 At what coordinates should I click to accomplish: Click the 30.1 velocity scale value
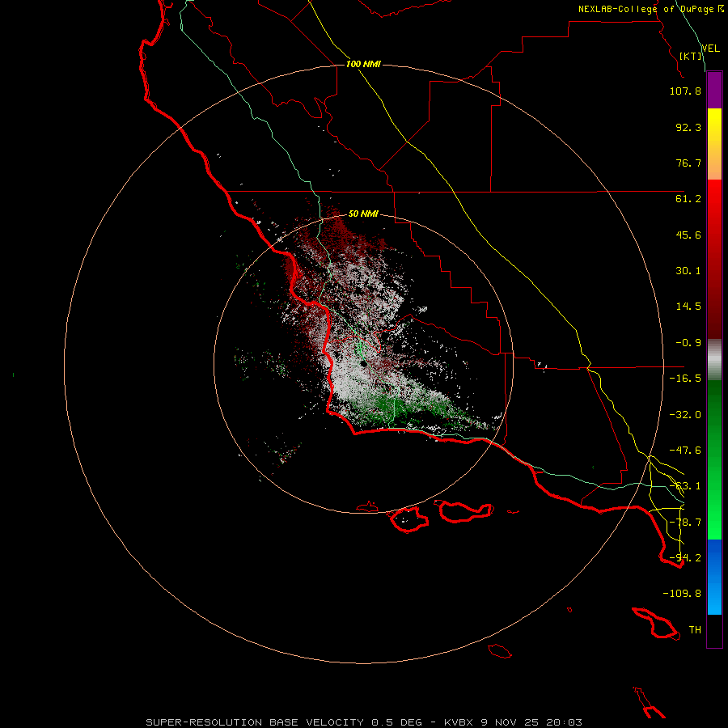pos(688,271)
